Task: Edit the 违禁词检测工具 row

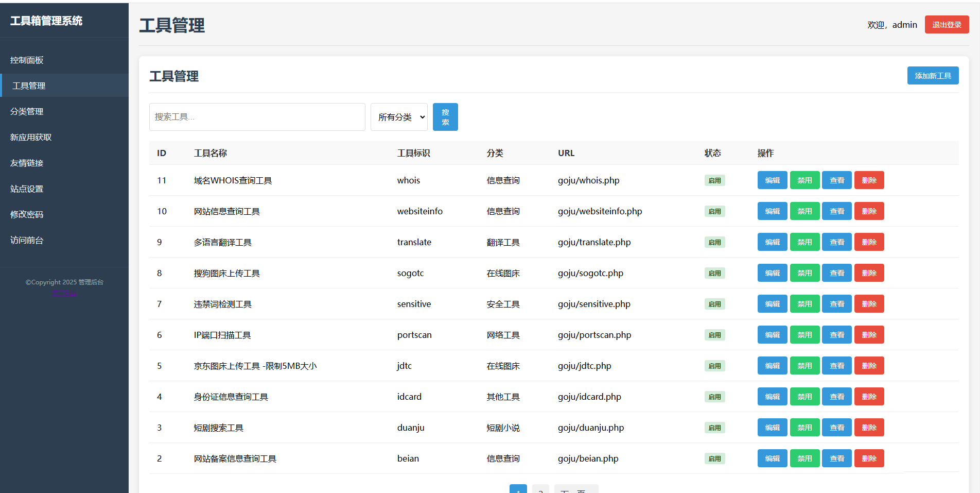Action: (772, 303)
